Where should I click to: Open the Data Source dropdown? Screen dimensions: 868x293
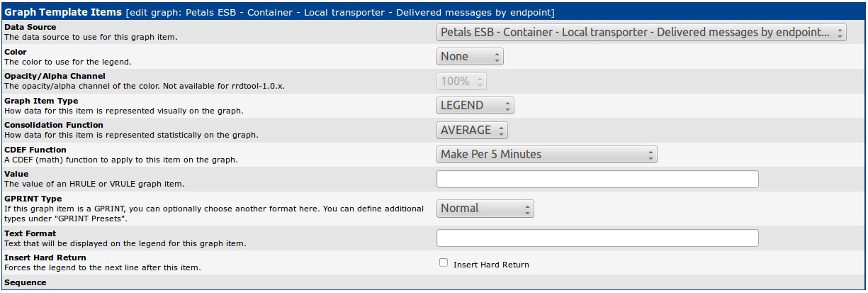click(x=641, y=33)
